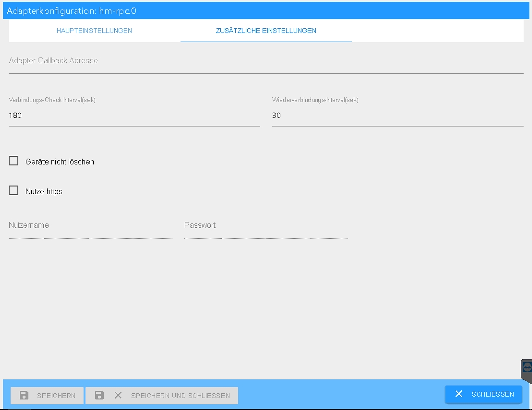Viewport: 532px width, 410px height.
Task: Edit the Verbindungs-Check Interval value 180
Action: coord(135,116)
